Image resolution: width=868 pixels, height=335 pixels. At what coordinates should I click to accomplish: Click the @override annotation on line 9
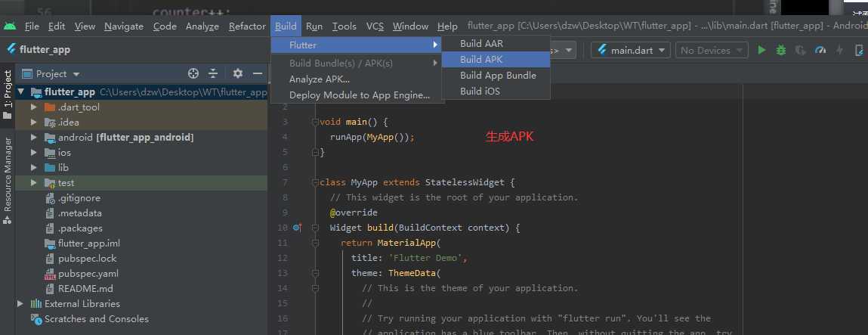coord(354,212)
